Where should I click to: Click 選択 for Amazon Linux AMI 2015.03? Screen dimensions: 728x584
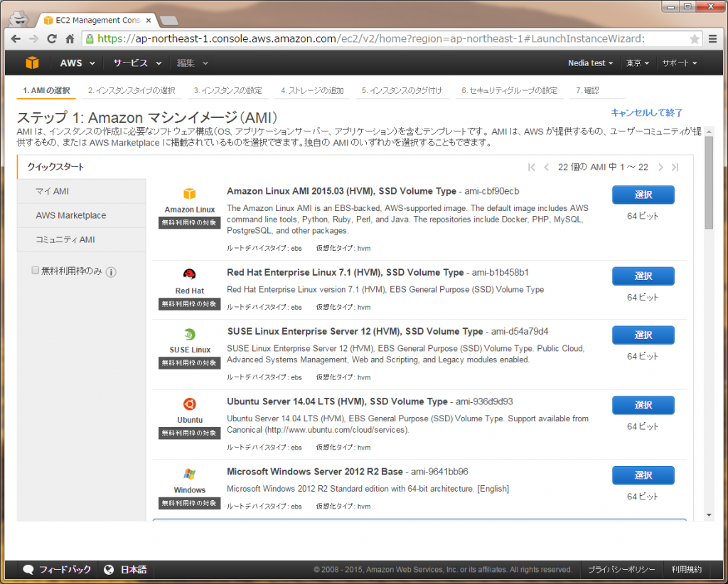coord(643,195)
